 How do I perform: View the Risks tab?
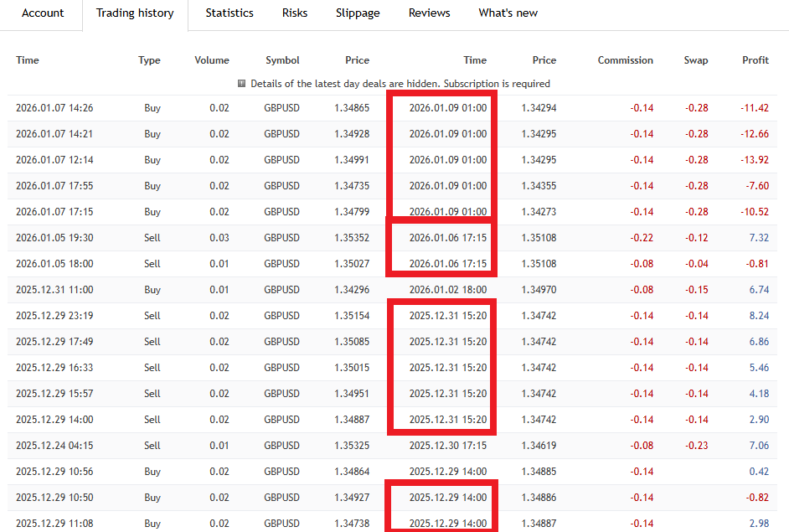294,13
